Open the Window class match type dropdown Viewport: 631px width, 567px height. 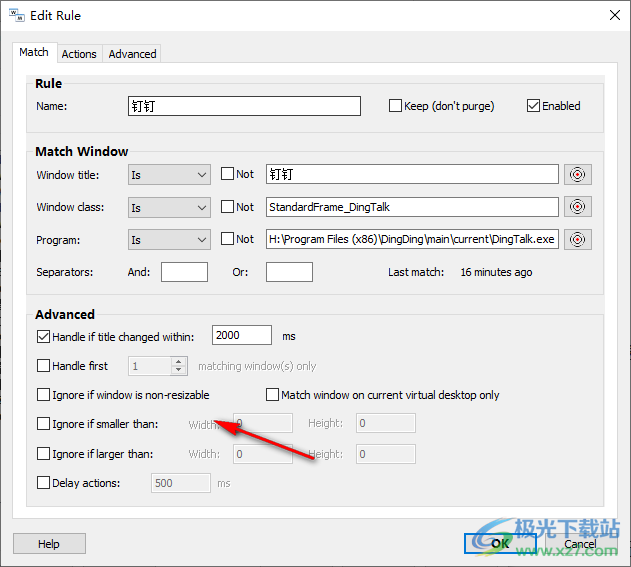click(169, 207)
